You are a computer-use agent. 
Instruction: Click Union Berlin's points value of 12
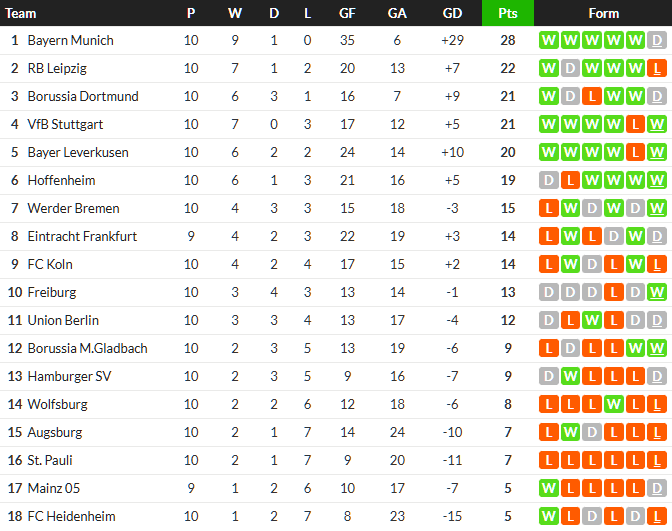click(x=507, y=320)
